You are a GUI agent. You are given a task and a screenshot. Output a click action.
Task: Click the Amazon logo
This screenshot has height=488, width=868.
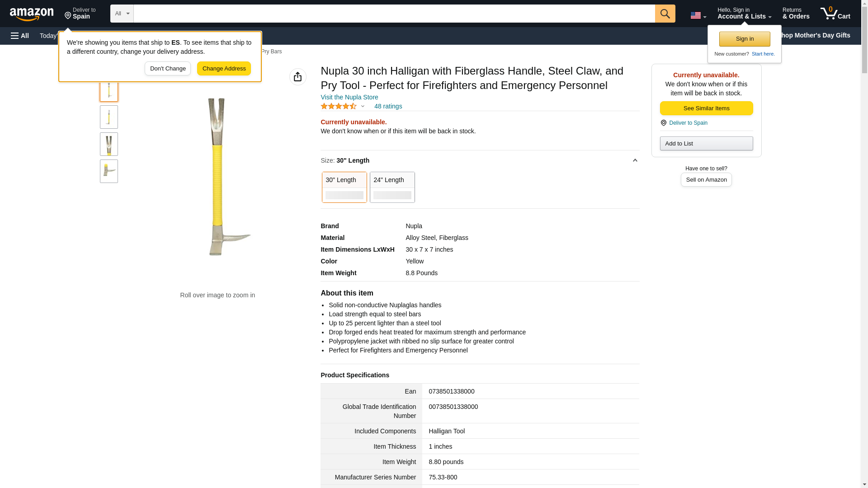tap(32, 14)
